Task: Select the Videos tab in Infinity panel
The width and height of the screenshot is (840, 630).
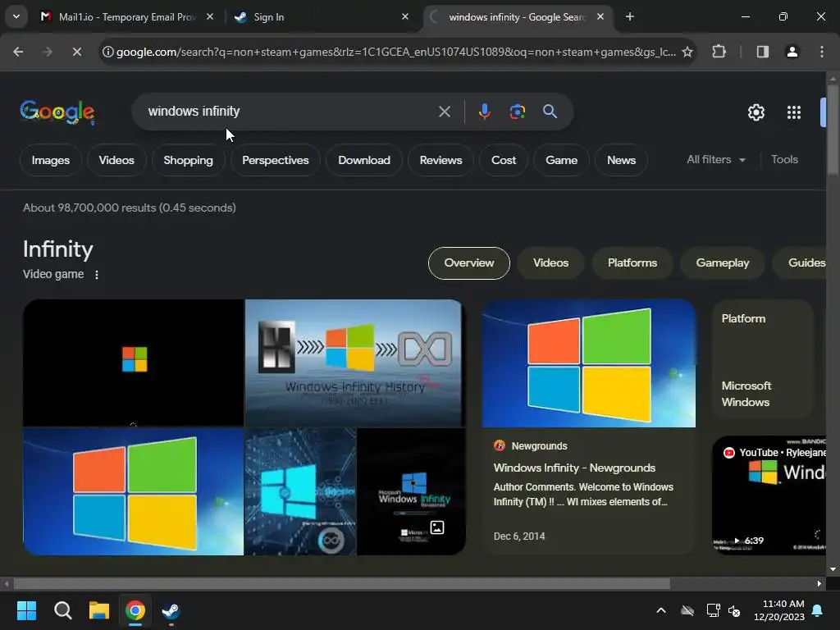Action: point(550,263)
